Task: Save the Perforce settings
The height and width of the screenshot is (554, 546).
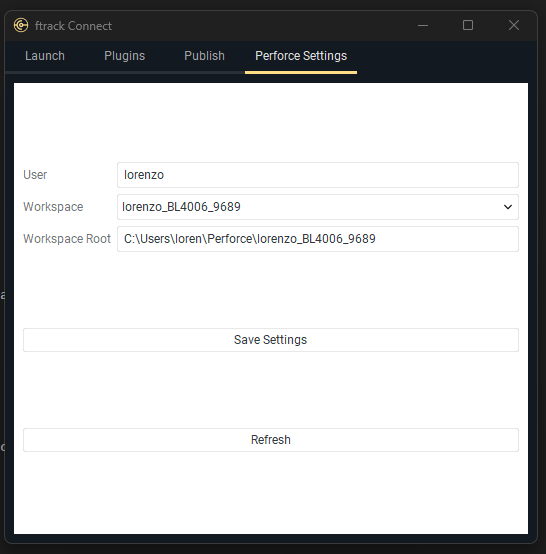Action: point(271,340)
